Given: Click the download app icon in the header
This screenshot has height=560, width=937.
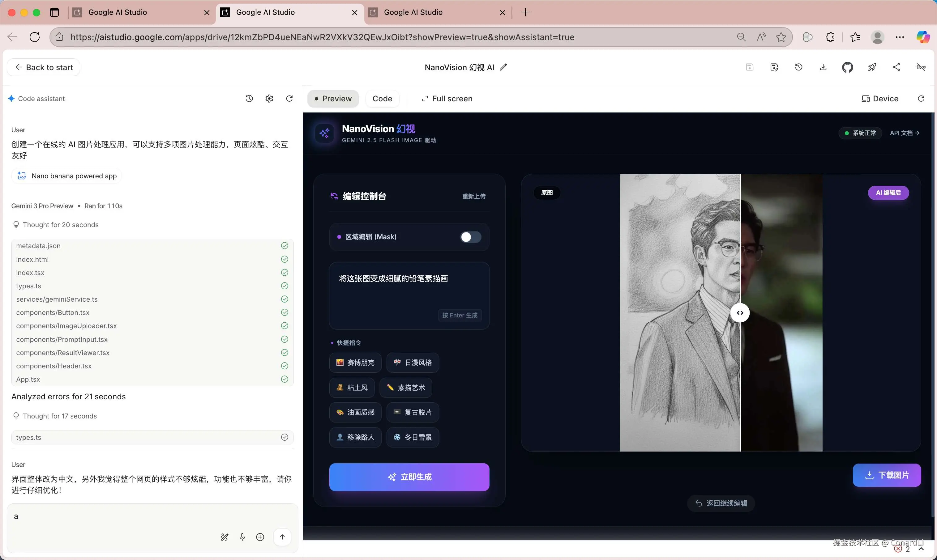Looking at the screenshot, I should 823,67.
